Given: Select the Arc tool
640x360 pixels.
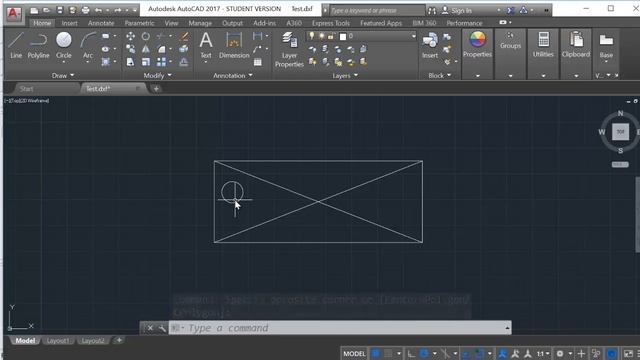Looking at the screenshot, I should 88,45.
